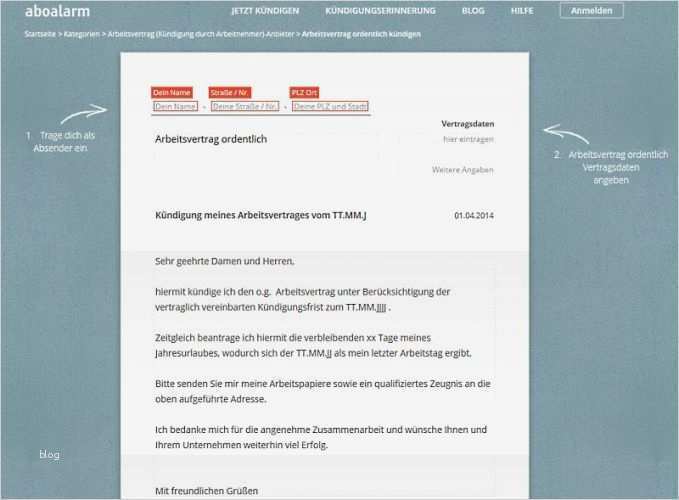
Task: Open the Arbeitsvertrag (Kündigung durch Arbeitnehmer) breadcrumb
Action: pyautogui.click(x=200, y=34)
